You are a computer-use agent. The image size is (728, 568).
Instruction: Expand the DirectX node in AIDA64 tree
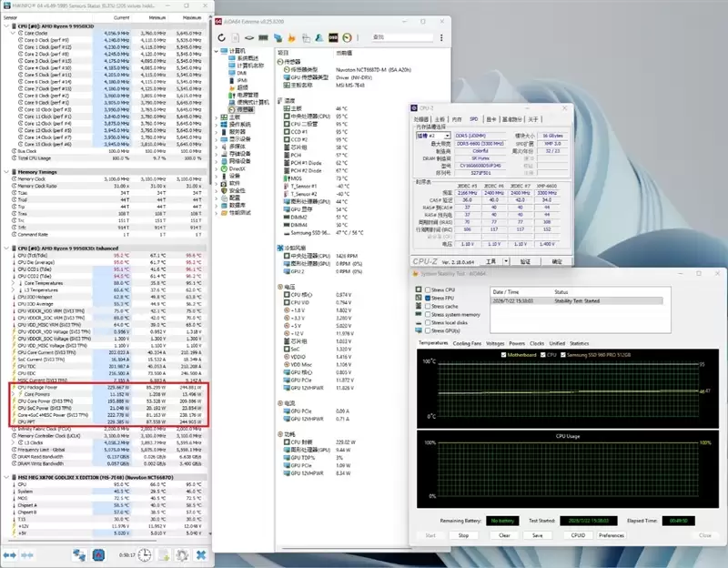click(217, 169)
